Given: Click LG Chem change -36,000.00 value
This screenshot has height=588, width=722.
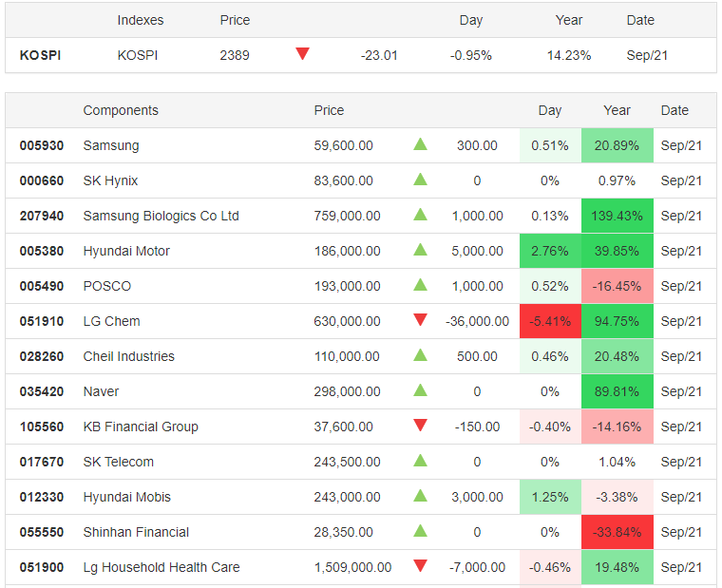Looking at the screenshot, I should point(477,321).
